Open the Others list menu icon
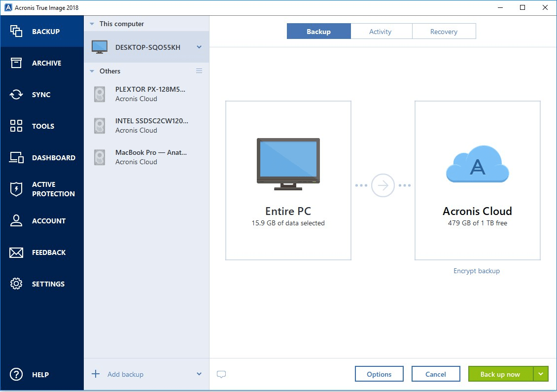 click(199, 71)
